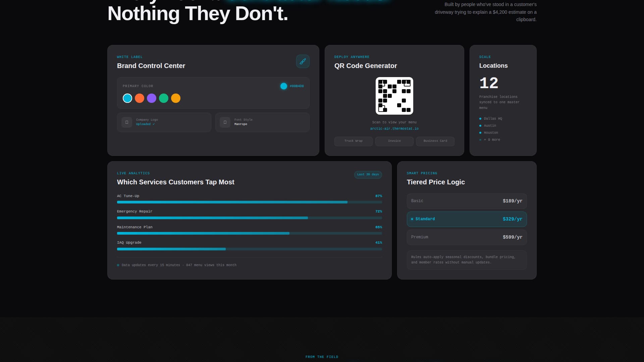
Task: Click the QR code image
Action: point(394,96)
